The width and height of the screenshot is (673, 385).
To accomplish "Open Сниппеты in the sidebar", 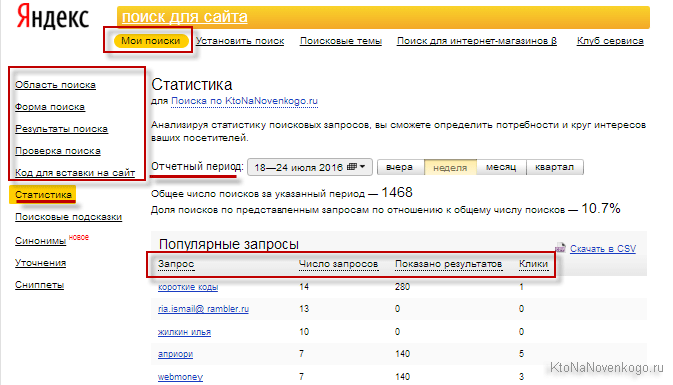I will [x=39, y=285].
